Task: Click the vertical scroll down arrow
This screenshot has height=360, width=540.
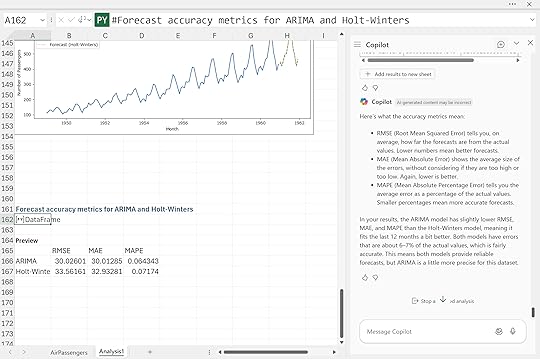Action: click(x=341, y=342)
